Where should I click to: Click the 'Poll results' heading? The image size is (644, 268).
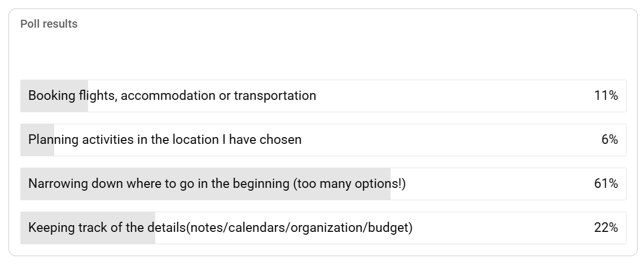(x=49, y=24)
